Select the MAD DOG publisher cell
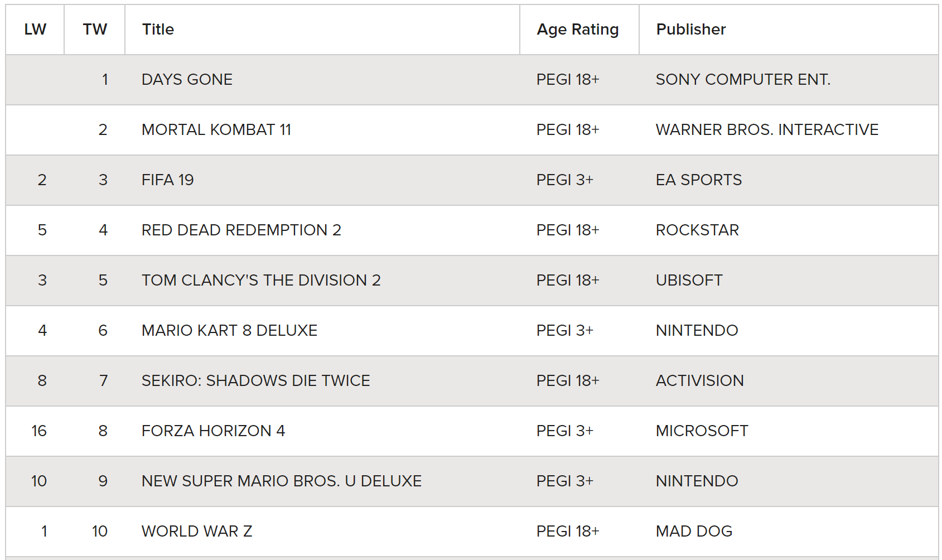The width and height of the screenshot is (942, 560). coord(694,532)
